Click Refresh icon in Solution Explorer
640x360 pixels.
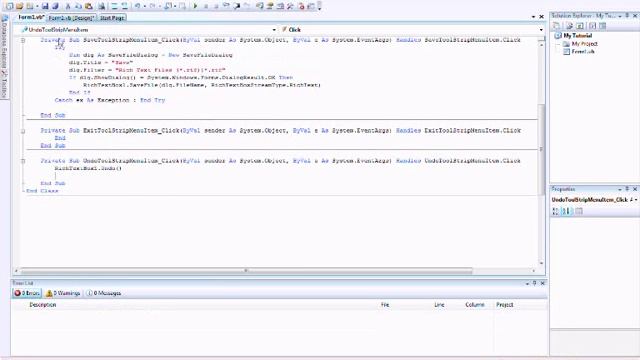580,26
